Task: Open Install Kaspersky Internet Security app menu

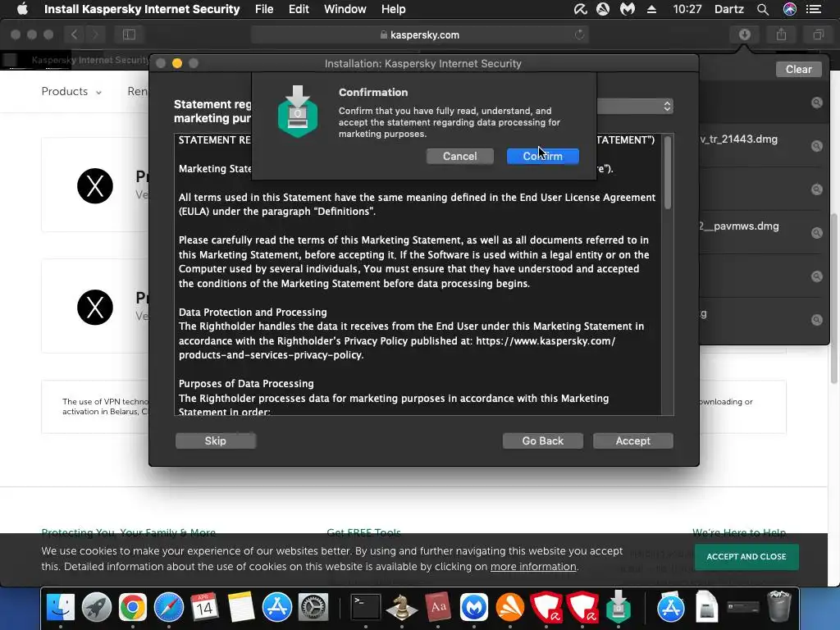Action: (142, 9)
